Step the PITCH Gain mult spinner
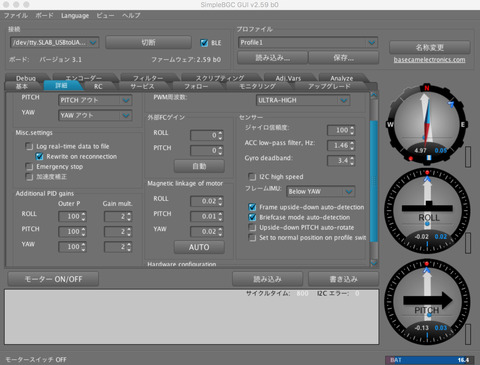The width and height of the screenshot is (480, 365). (x=129, y=232)
